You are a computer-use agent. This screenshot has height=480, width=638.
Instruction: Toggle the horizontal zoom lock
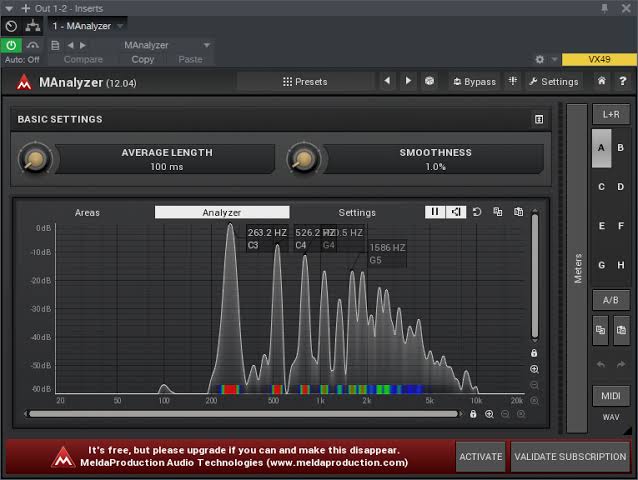[473, 414]
